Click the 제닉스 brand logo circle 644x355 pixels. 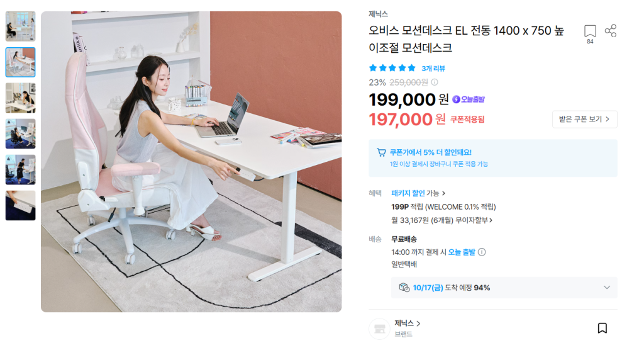point(379,329)
